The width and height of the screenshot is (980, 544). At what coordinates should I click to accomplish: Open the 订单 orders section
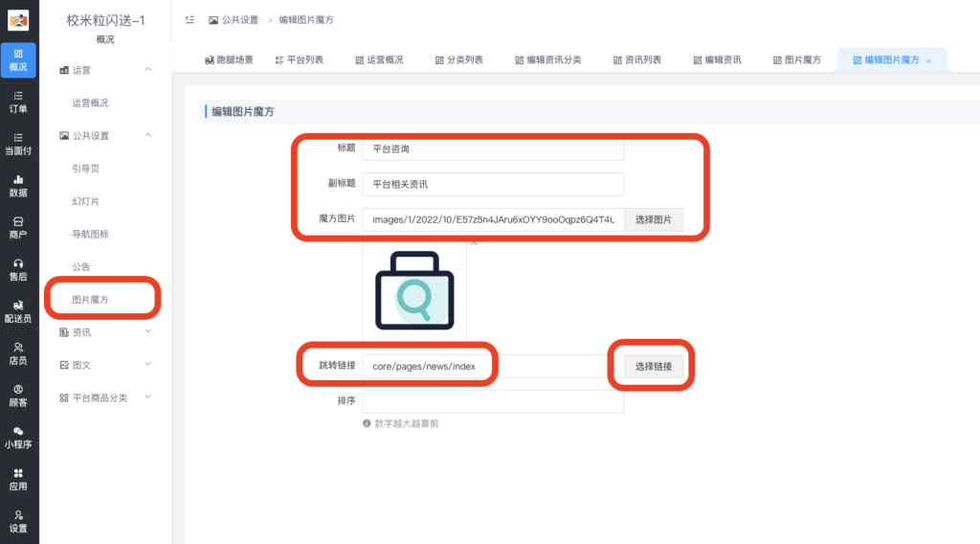pos(18,102)
